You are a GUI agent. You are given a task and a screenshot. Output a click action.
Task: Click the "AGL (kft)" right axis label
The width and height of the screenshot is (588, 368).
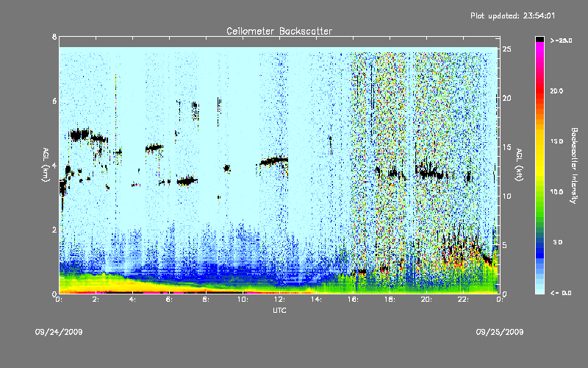pyautogui.click(x=520, y=165)
